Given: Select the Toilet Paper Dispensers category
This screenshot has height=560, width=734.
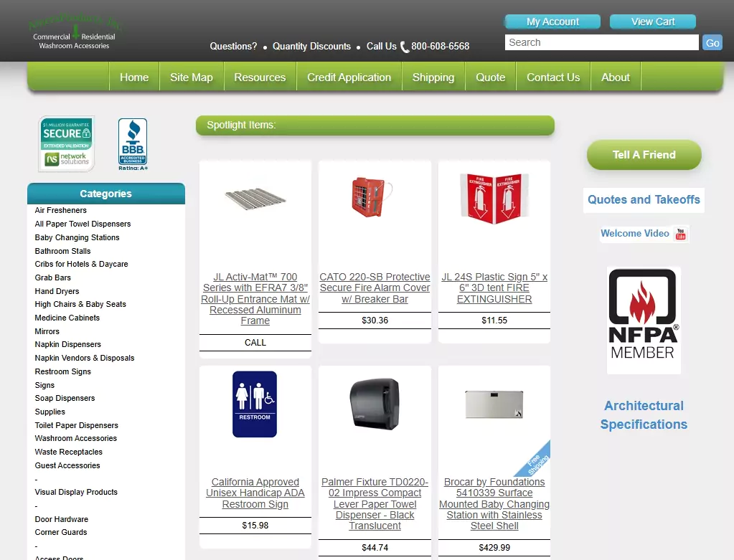Looking at the screenshot, I should (77, 425).
